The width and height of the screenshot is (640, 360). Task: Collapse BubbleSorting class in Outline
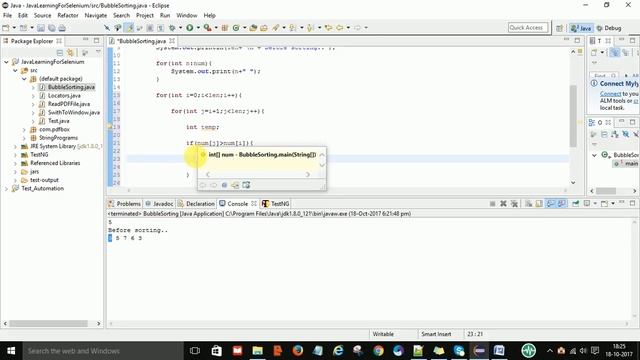point(594,155)
